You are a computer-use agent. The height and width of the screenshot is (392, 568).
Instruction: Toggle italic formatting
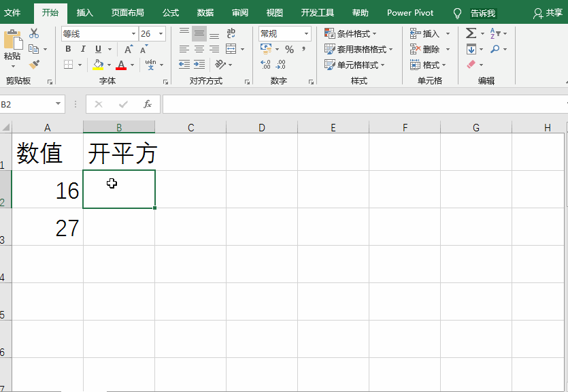point(83,49)
